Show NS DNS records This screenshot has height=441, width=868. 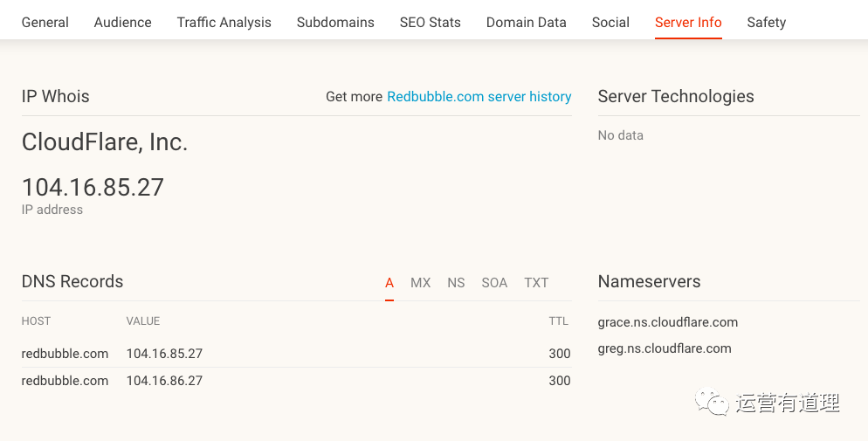pos(456,282)
